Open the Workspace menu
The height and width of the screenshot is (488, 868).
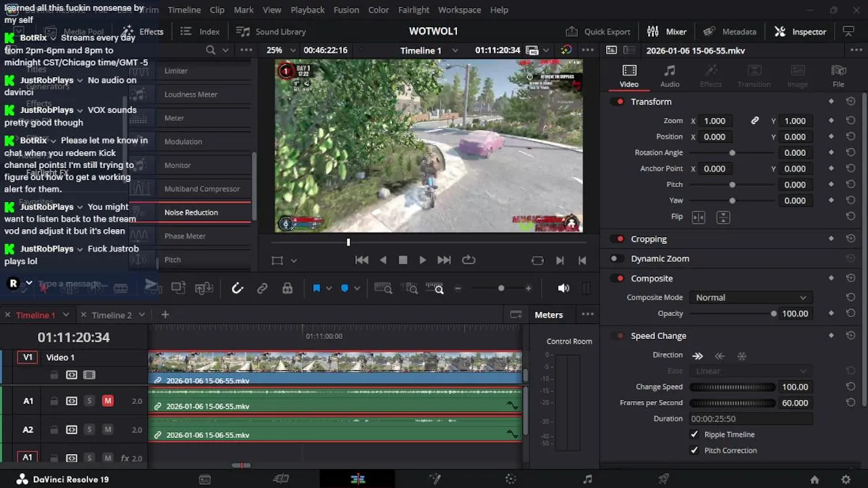click(x=459, y=10)
